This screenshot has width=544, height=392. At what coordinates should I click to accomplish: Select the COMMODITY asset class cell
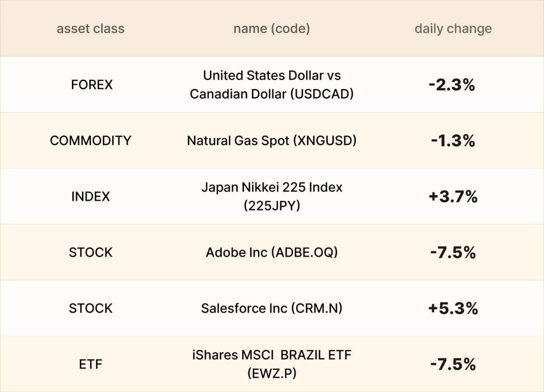91,141
